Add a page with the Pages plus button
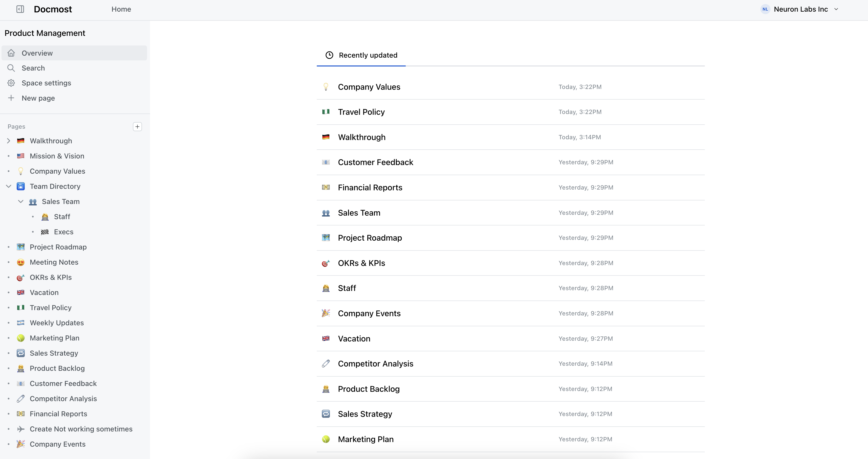Screen dimensions: 868x459 137,126
